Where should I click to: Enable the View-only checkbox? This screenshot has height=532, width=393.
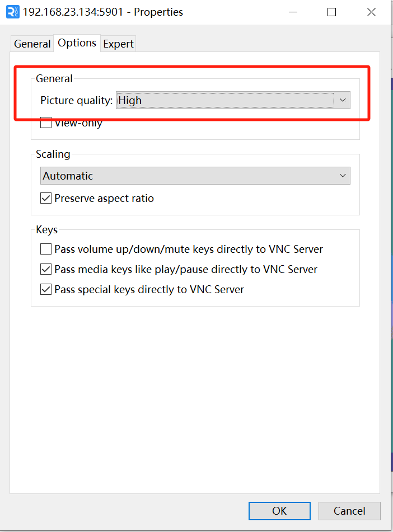pyautogui.click(x=46, y=123)
